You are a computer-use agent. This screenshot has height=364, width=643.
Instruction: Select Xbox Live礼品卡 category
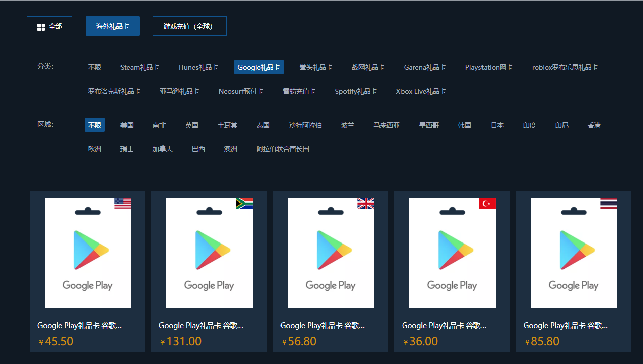[421, 91]
